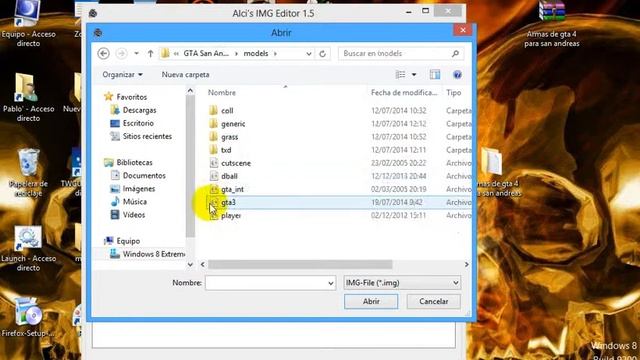This screenshot has width=640, height=360.
Task: Open the IMG-File (*.img) type dropdown
Action: point(402,283)
